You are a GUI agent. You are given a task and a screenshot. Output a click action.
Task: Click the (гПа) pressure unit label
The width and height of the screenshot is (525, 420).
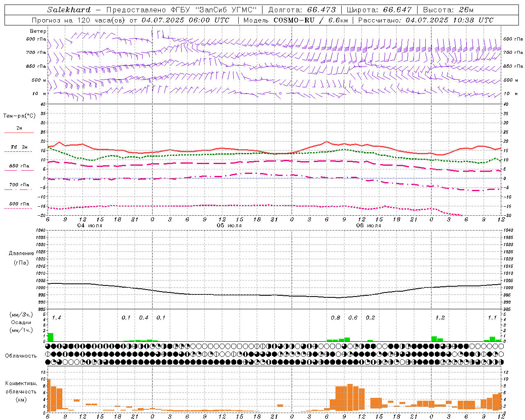coord(21,262)
